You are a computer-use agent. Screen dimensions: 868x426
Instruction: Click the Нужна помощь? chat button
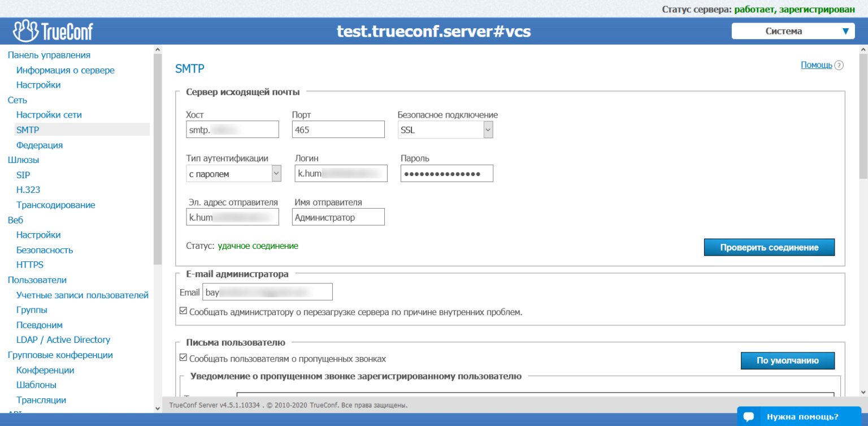click(799, 417)
